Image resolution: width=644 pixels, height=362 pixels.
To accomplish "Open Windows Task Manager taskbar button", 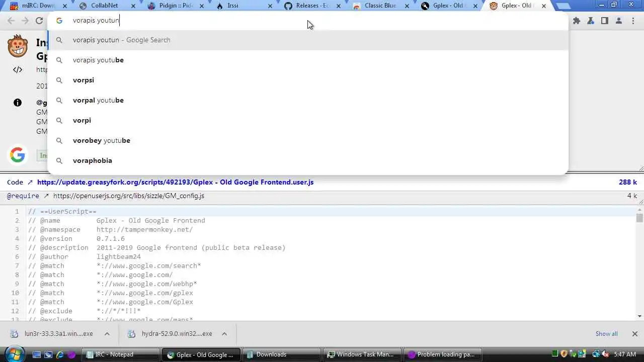I will 362,354.
